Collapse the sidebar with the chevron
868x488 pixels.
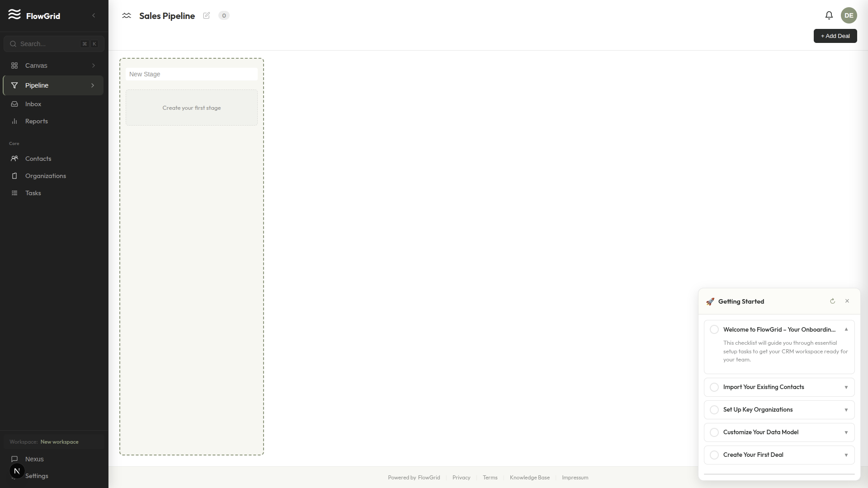(x=94, y=15)
